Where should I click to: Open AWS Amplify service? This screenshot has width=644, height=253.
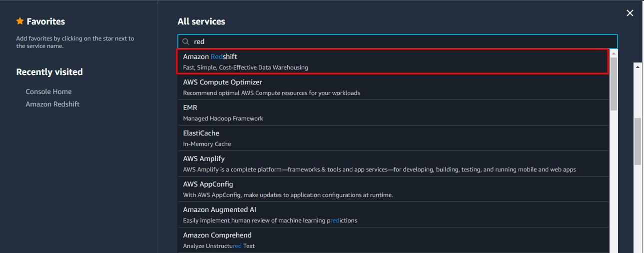(x=393, y=163)
